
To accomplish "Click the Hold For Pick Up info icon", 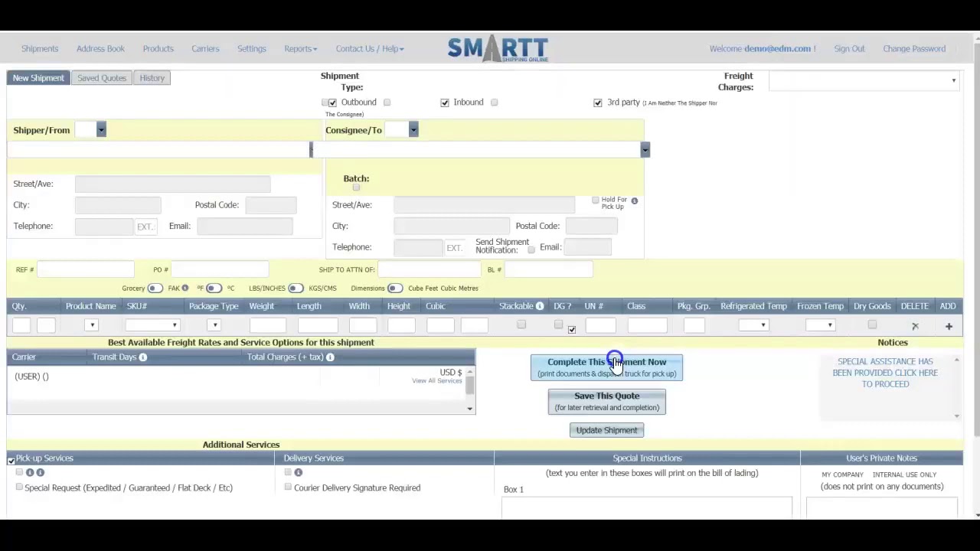I will [x=634, y=201].
